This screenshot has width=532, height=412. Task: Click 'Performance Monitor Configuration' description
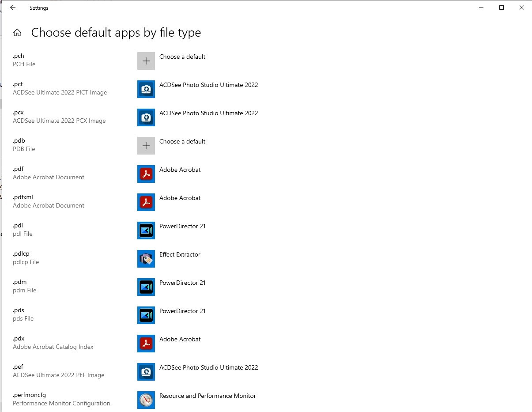[61, 403]
